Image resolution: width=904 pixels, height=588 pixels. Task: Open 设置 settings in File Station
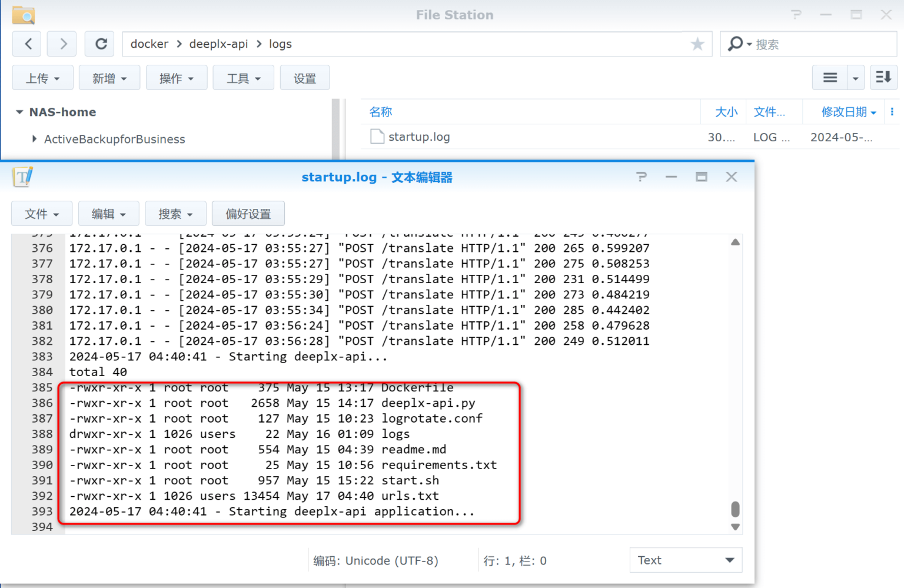(305, 77)
